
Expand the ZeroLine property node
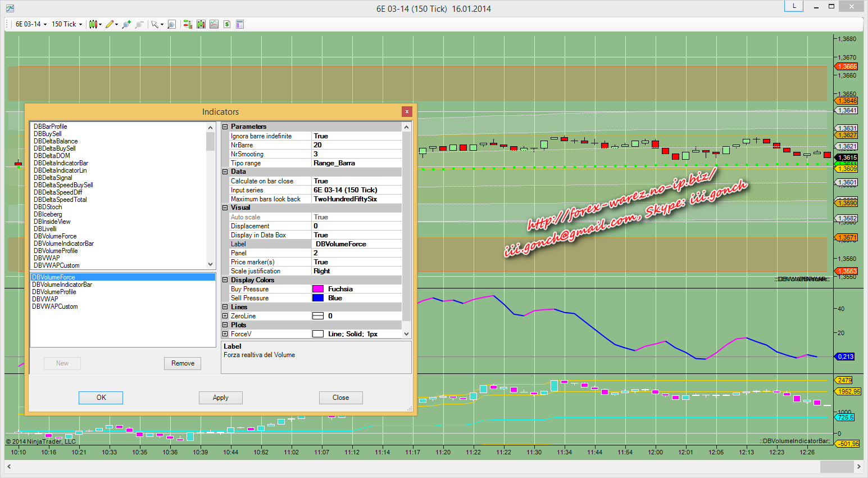(x=225, y=316)
